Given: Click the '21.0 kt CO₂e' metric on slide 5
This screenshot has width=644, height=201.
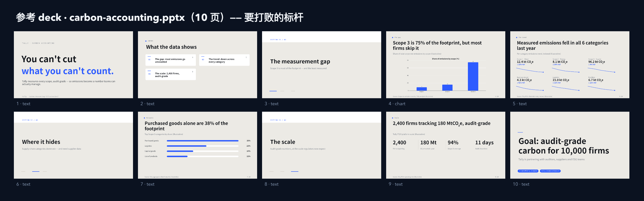Looking at the screenshot, I should (561, 80).
